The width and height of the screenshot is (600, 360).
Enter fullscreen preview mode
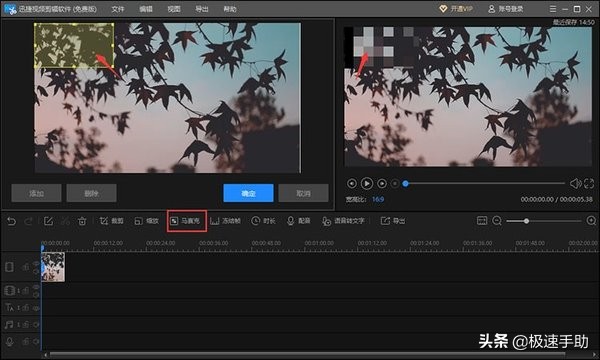pyautogui.click(x=589, y=184)
